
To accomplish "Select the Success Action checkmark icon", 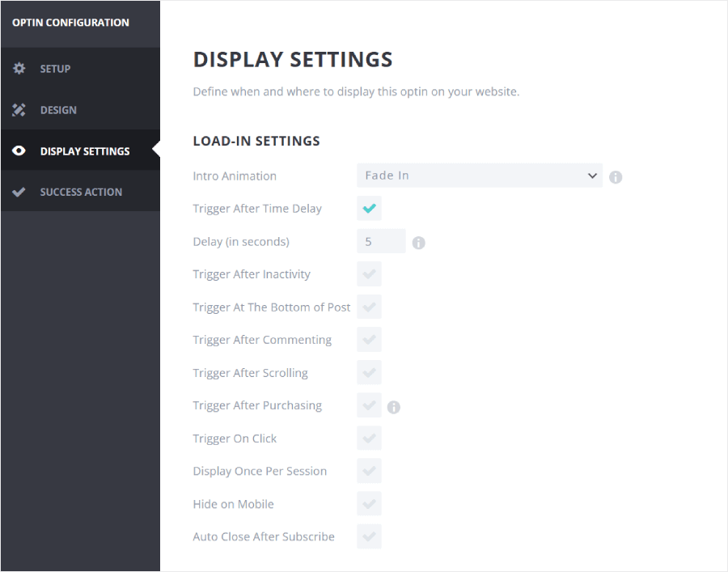I will pos(19,191).
